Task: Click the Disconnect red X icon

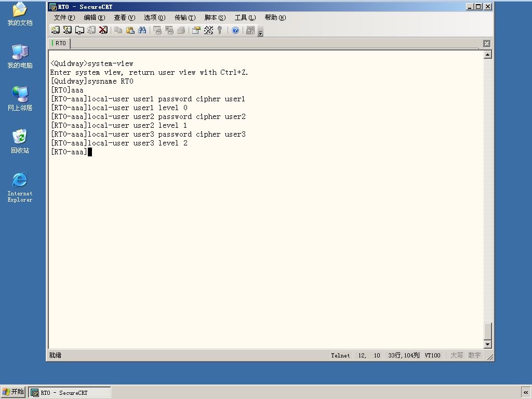Action: pos(103,30)
